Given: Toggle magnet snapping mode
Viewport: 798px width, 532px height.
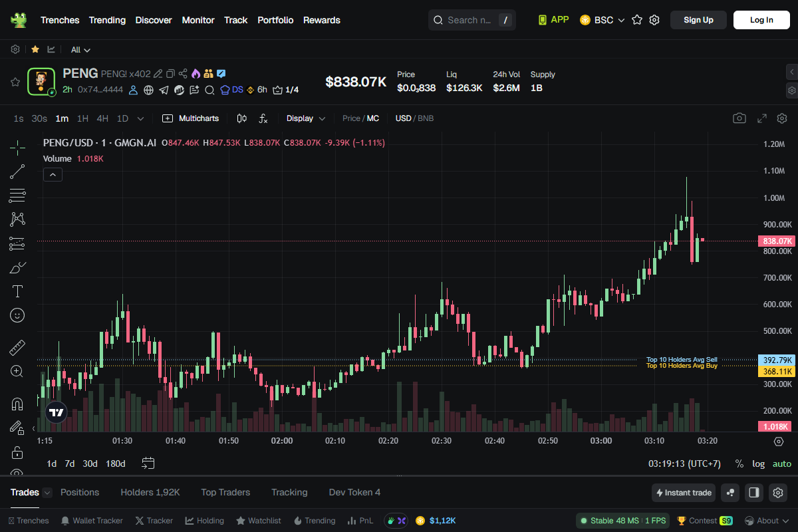Looking at the screenshot, I should coord(17,404).
